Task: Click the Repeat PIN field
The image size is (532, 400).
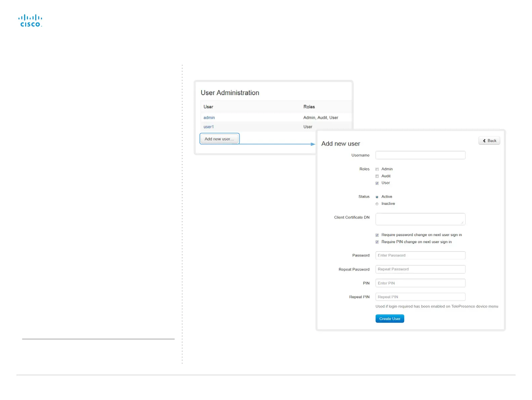Action: coord(420,297)
